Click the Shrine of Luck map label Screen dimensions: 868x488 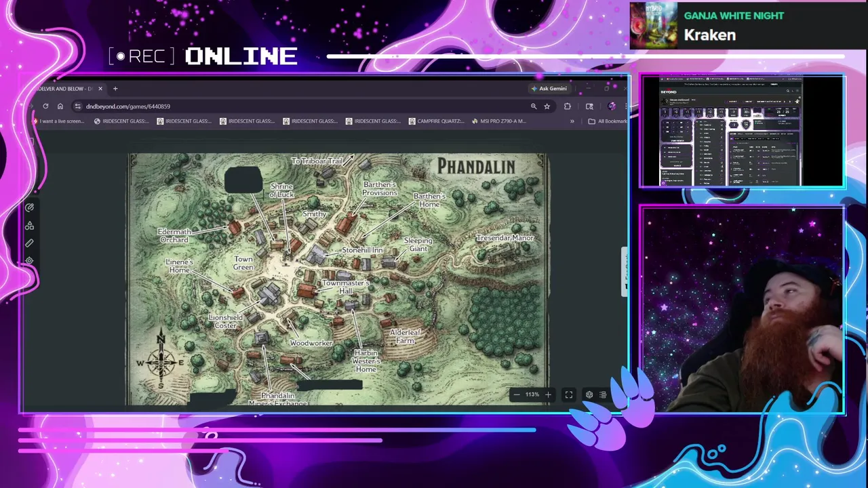point(281,190)
